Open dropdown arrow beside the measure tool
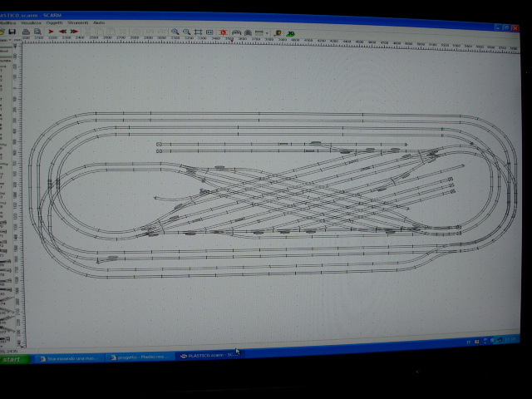Image resolution: width=532 pixels, height=399 pixels. [268, 32]
